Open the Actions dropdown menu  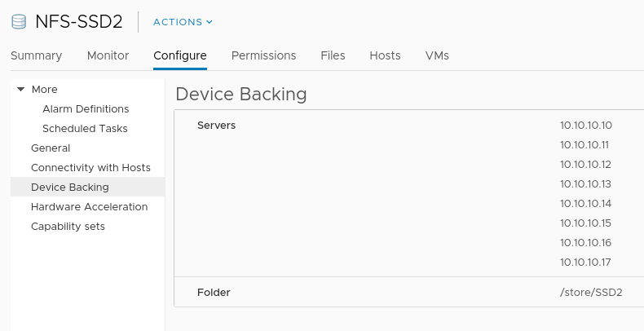tap(183, 22)
